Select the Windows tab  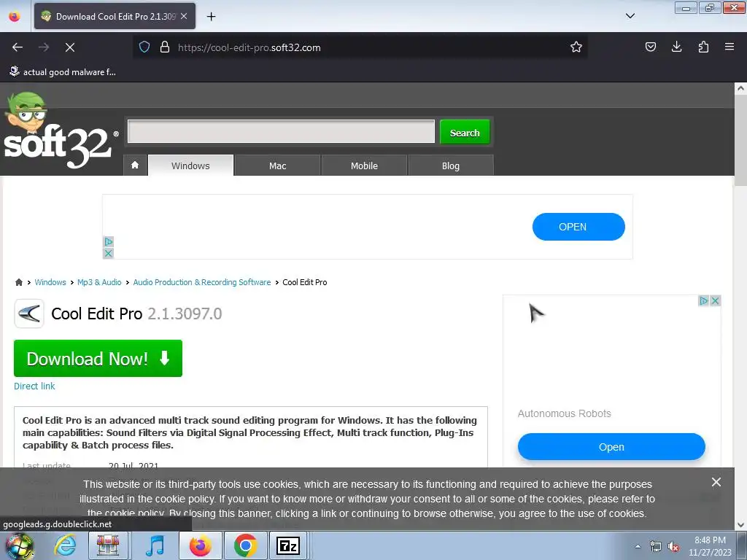tap(190, 166)
